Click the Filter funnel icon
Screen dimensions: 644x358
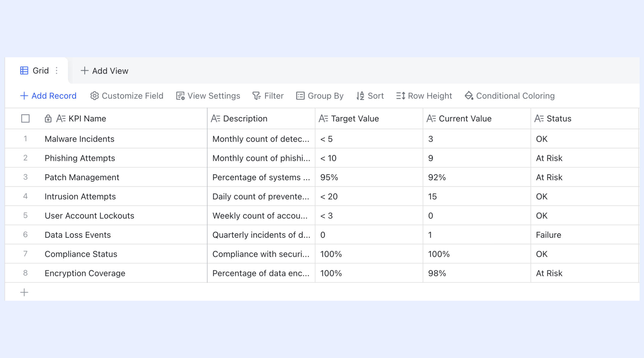257,96
